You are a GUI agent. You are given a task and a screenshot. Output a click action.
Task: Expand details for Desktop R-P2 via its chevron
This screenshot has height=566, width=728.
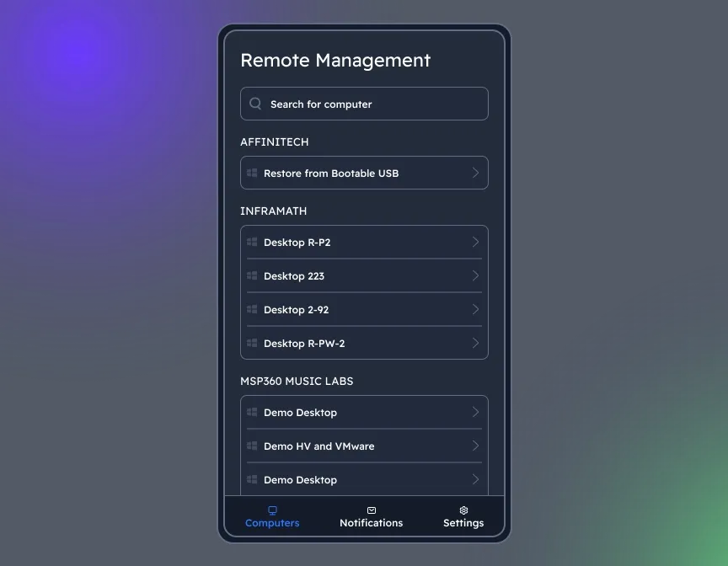tap(474, 242)
